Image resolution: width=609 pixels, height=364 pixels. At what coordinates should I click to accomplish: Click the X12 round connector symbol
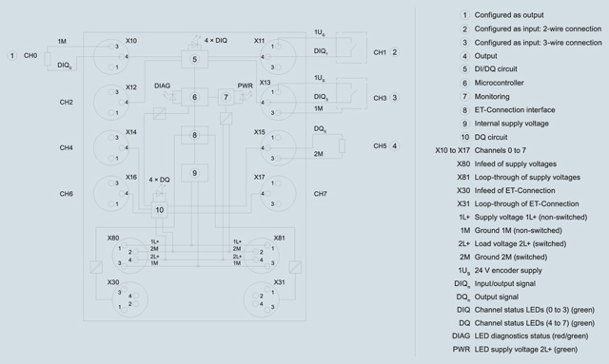coord(111,103)
